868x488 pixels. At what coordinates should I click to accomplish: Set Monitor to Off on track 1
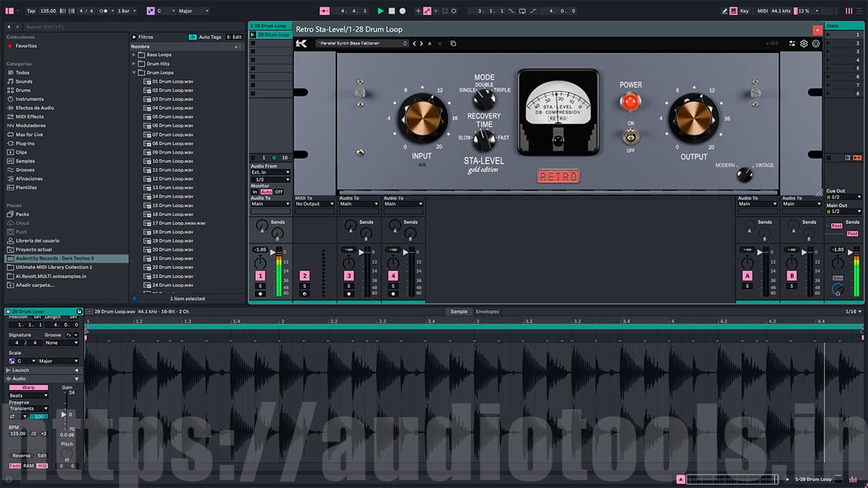click(278, 192)
